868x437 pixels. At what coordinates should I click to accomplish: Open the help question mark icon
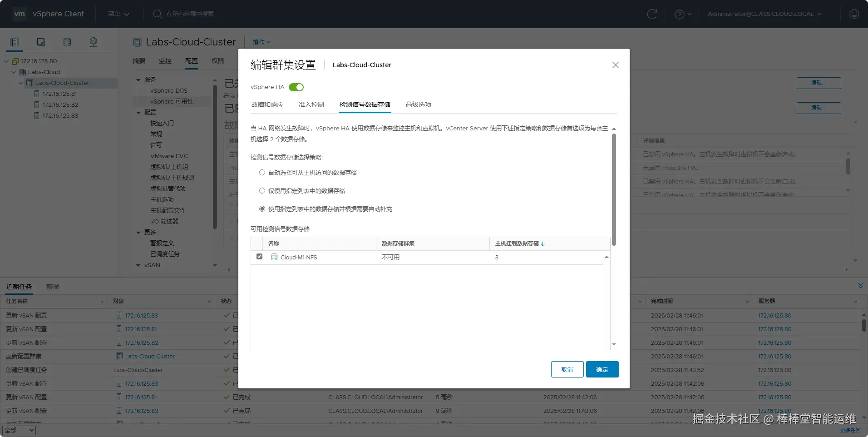click(x=680, y=14)
